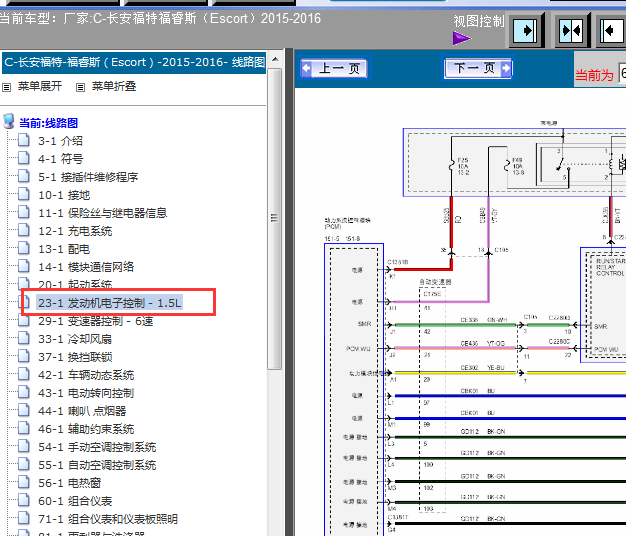The width and height of the screenshot is (626, 536).
Task: Click the purple 视图控制 arrow
Action: tap(462, 38)
